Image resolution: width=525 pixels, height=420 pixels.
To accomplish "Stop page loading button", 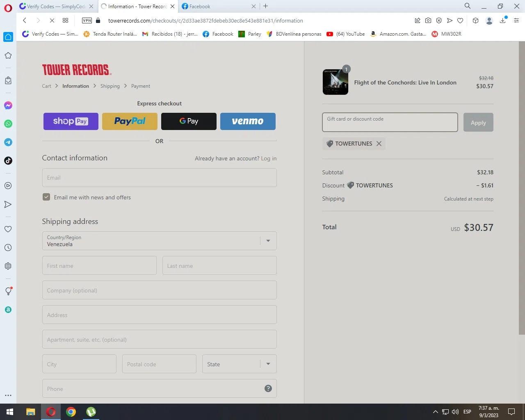I will (x=52, y=21).
